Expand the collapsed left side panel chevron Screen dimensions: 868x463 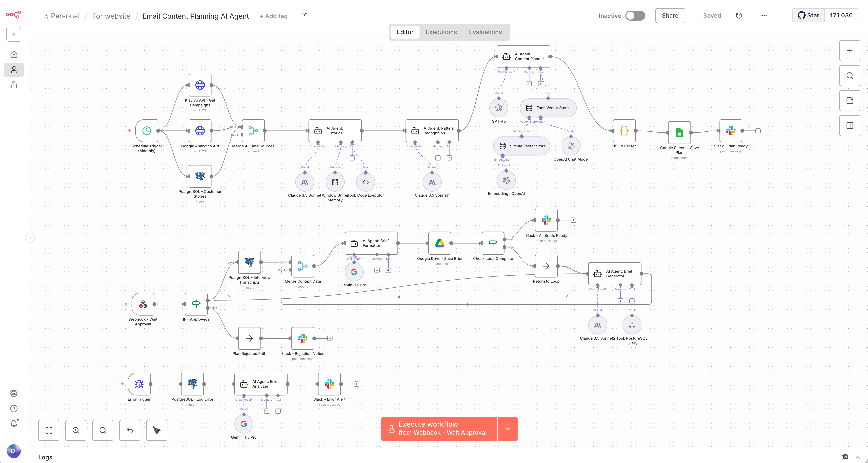(30, 238)
